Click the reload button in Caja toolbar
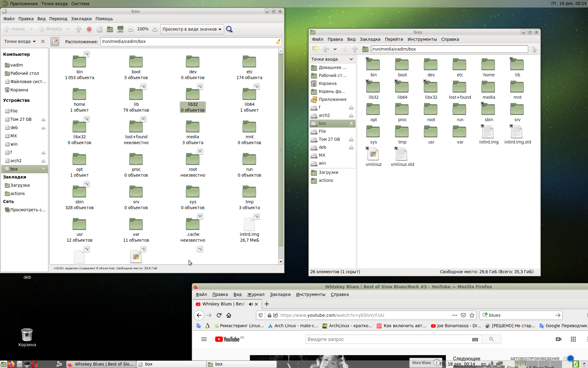Viewport: 588px width, 368px height. pos(100,29)
